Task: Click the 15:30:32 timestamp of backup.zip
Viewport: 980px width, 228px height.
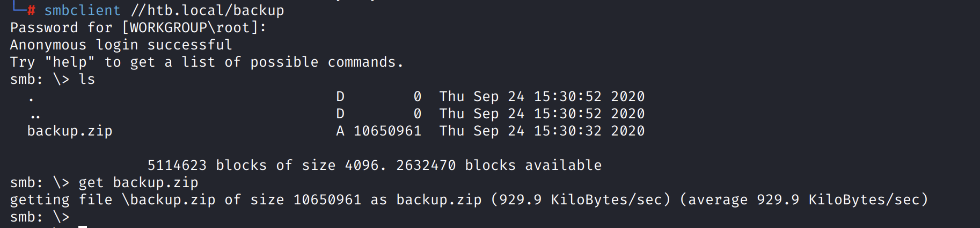Action: click(567, 131)
